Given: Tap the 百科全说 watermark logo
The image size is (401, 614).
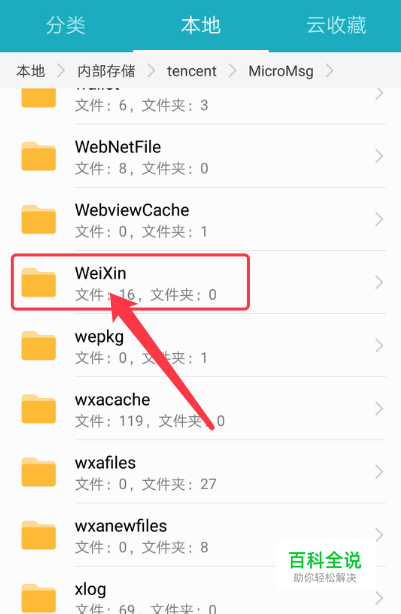Looking at the screenshot, I should (x=325, y=566).
